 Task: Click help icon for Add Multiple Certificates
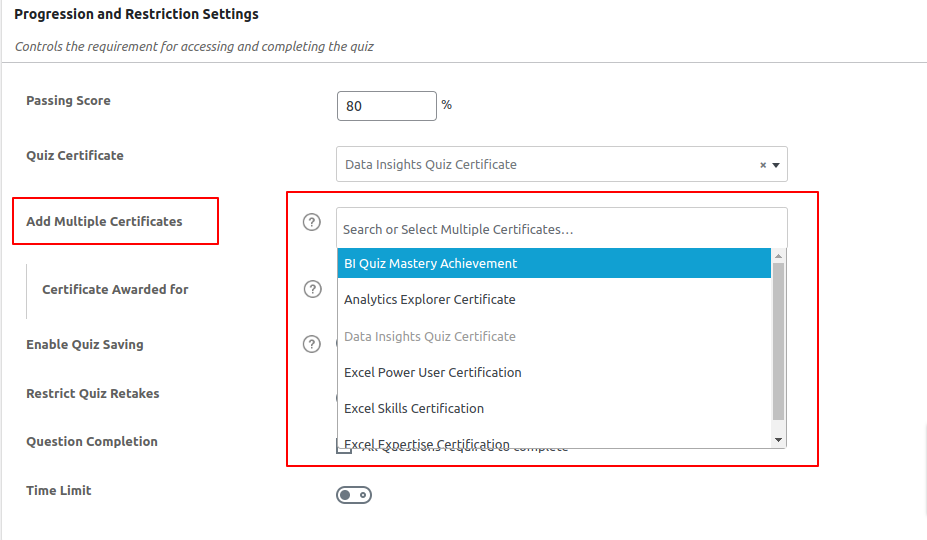[x=312, y=222]
